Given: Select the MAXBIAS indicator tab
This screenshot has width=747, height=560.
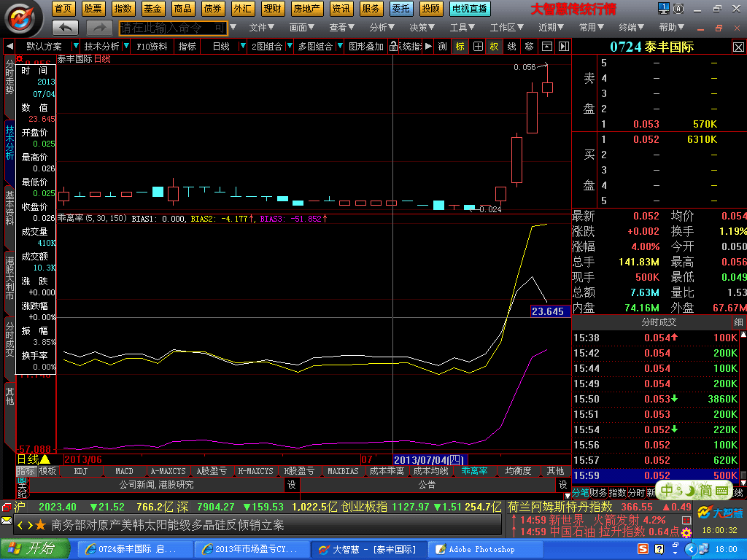Looking at the screenshot, I should (343, 471).
